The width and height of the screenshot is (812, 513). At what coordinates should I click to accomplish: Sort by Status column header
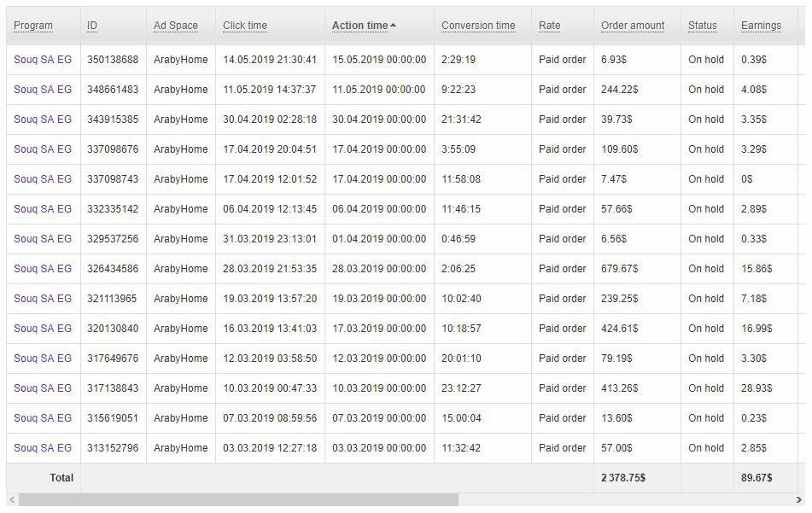click(703, 26)
